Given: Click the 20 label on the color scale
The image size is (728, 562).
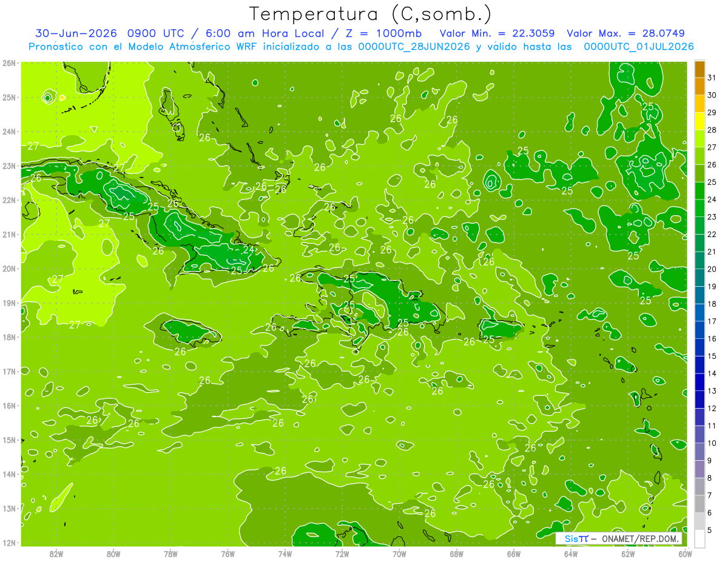Looking at the screenshot, I should pyautogui.click(x=712, y=269).
